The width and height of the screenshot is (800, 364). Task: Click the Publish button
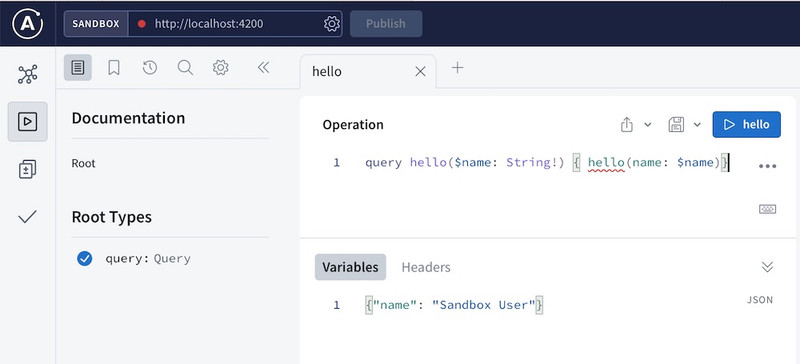click(386, 23)
